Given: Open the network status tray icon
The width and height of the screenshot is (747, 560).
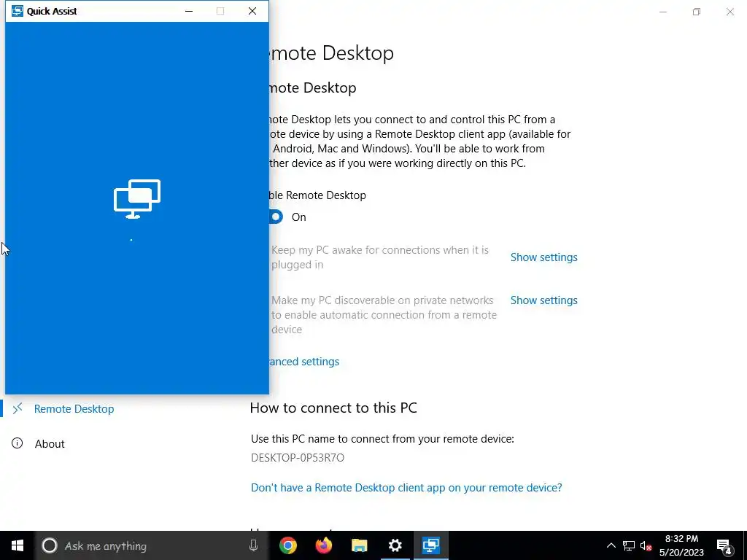Looking at the screenshot, I should pyautogui.click(x=628, y=545).
